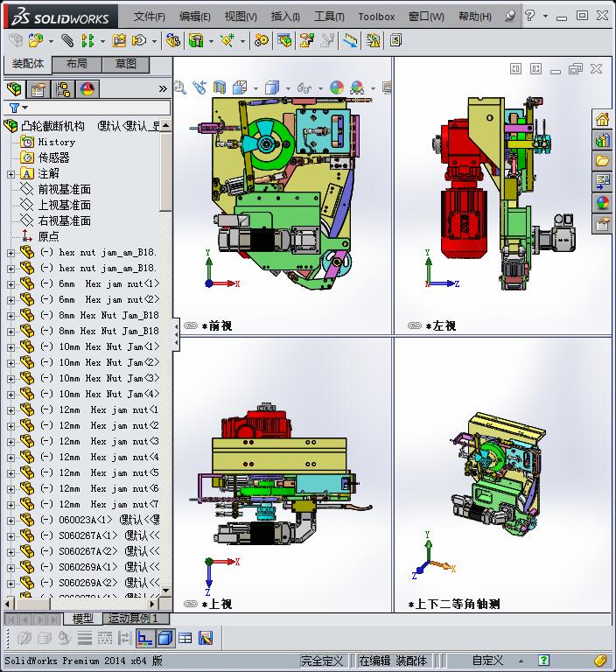Open the 视图(V) menu
Viewport: 616px width, 672px height.
pos(241,17)
